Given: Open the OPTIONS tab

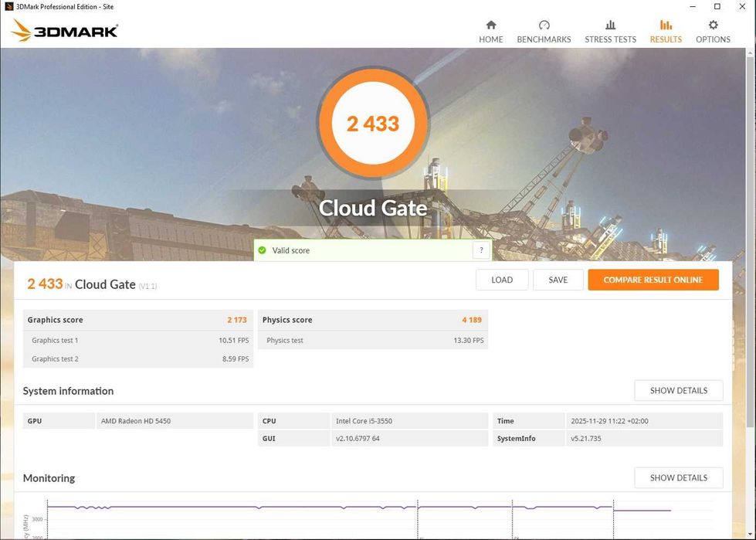Looking at the screenshot, I should pyautogui.click(x=713, y=32).
